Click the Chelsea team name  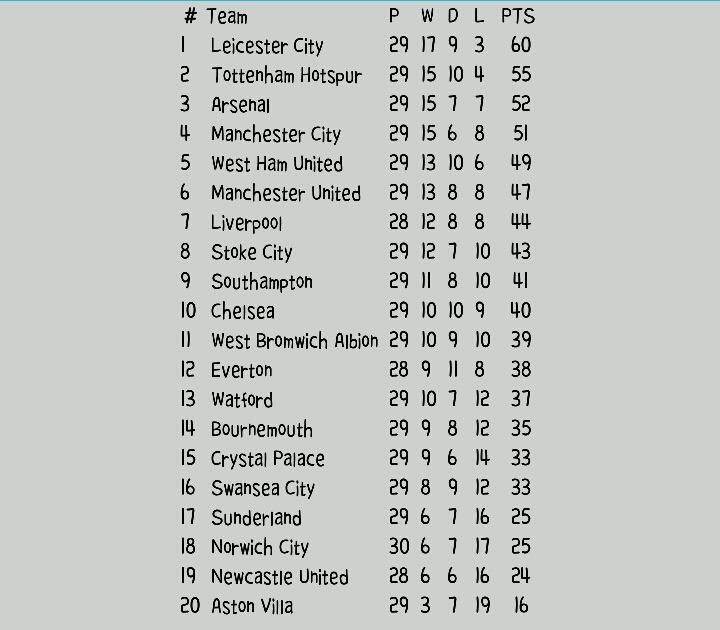point(242,311)
